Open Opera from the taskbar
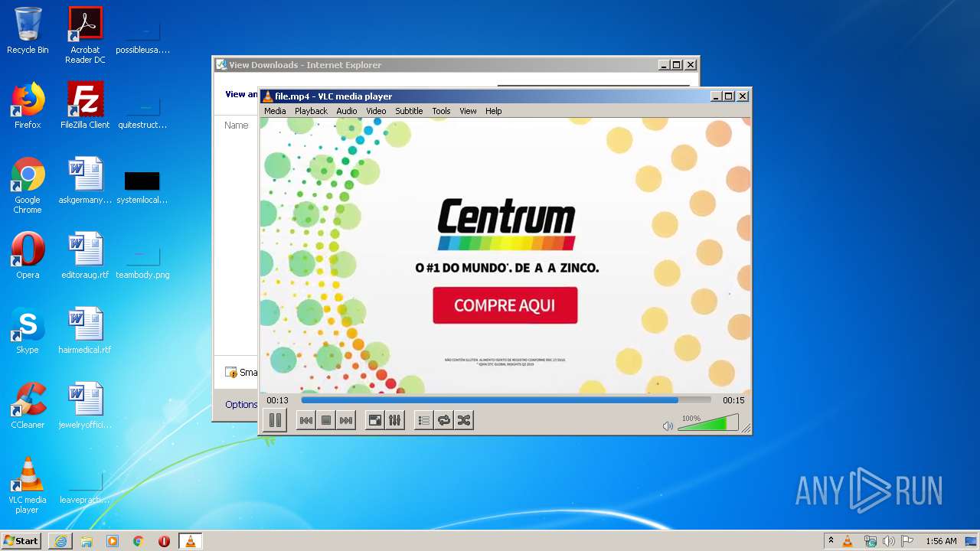 point(164,541)
